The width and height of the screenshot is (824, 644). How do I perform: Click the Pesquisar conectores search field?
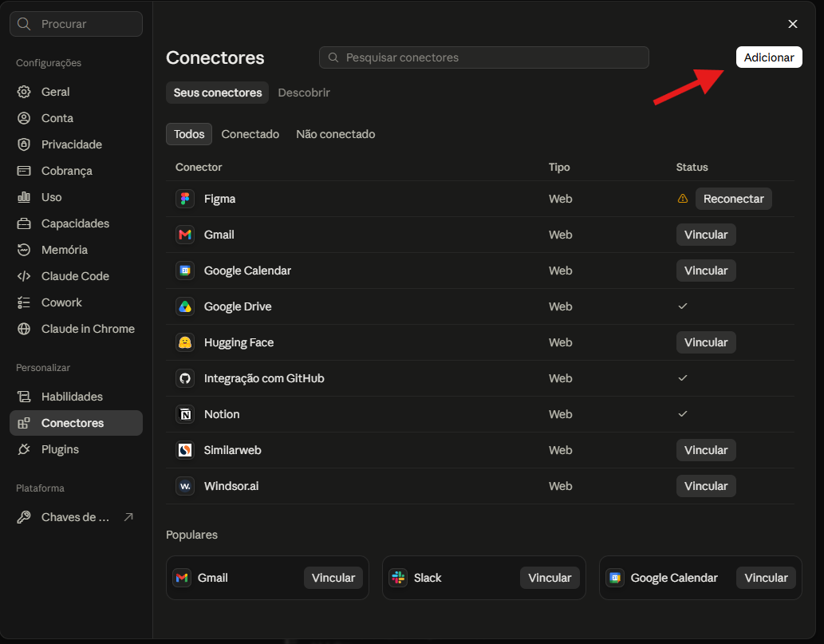tap(484, 57)
